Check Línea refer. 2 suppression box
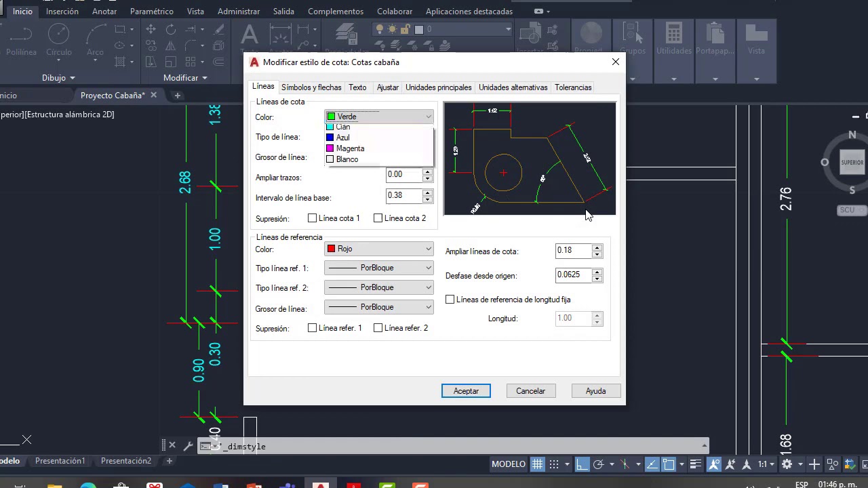The width and height of the screenshot is (868, 488). pos(378,328)
